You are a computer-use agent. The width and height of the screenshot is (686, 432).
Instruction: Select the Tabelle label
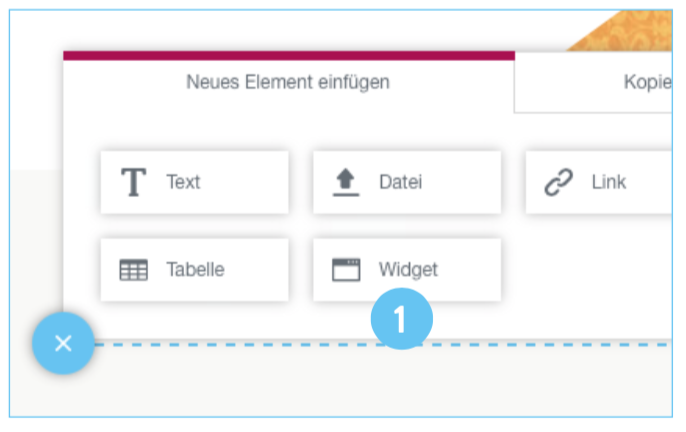(x=195, y=270)
